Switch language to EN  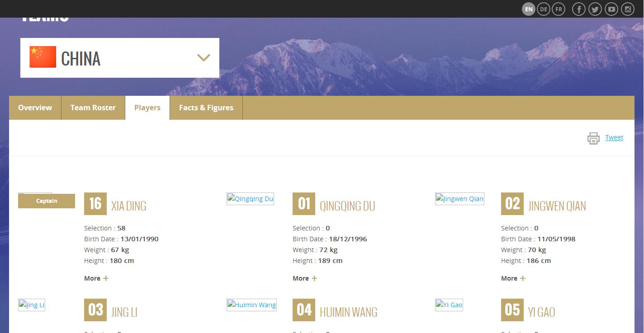(x=529, y=9)
